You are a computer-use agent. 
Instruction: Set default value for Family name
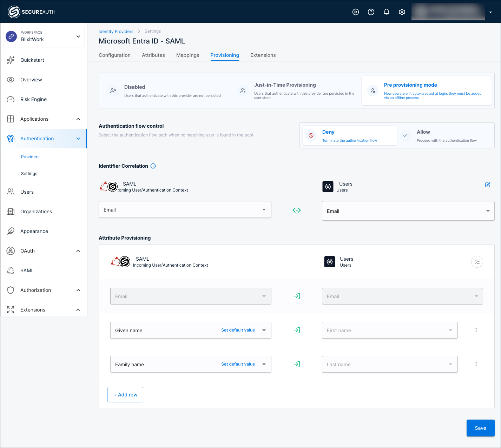click(x=238, y=364)
